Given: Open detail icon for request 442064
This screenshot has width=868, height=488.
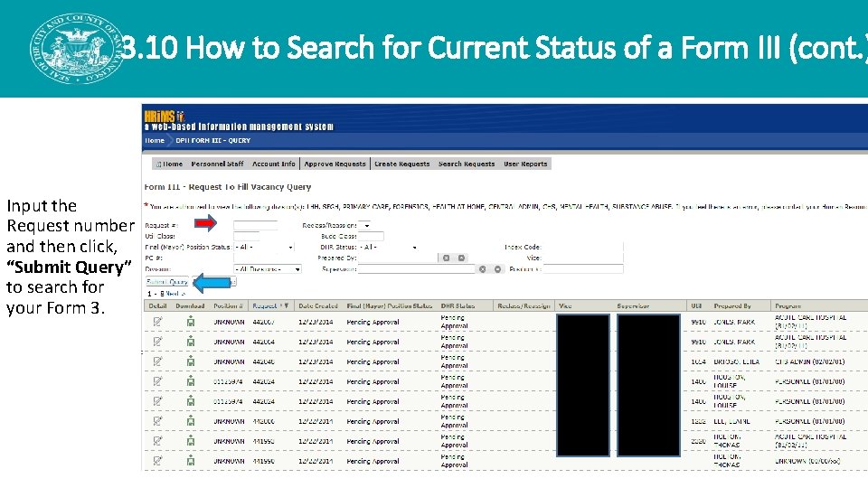Looking at the screenshot, I should (x=157, y=342).
